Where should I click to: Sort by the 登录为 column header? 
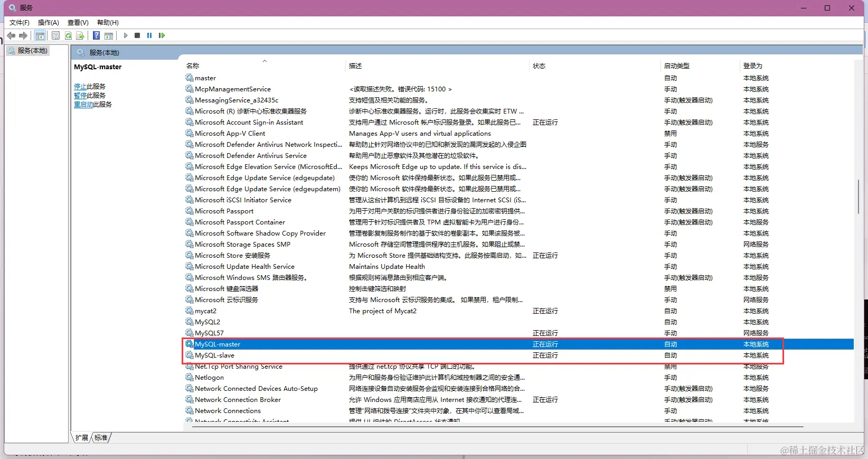click(x=796, y=65)
